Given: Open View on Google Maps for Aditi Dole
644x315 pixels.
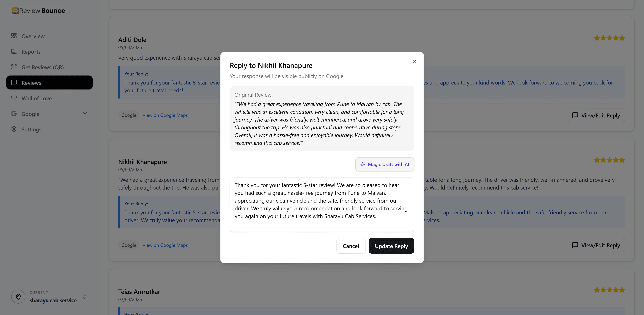Looking at the screenshot, I should [x=165, y=115].
